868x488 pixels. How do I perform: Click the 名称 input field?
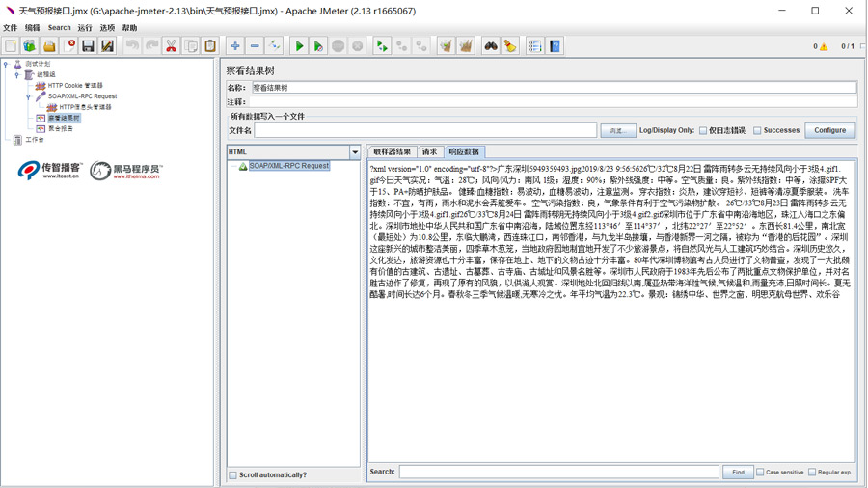point(555,88)
